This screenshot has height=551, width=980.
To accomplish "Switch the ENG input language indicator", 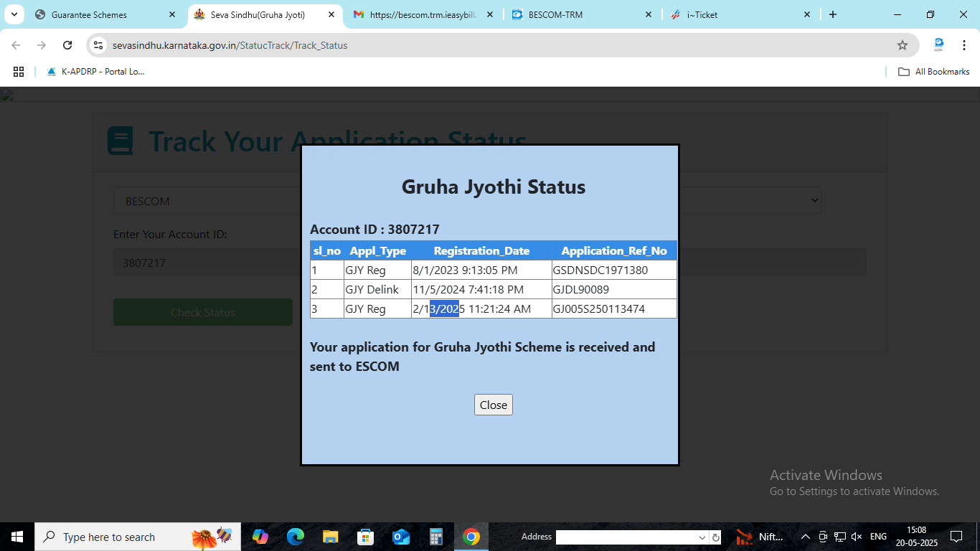I will click(x=878, y=537).
